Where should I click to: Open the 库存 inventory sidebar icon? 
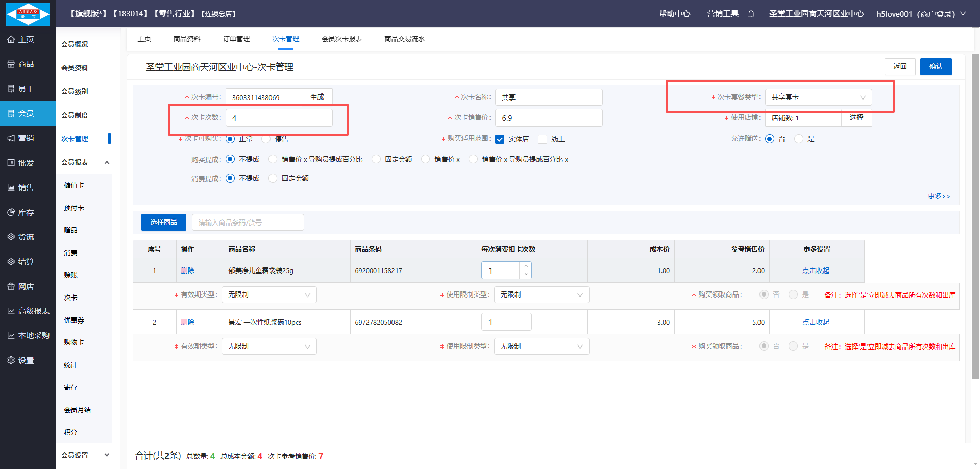(x=11, y=212)
